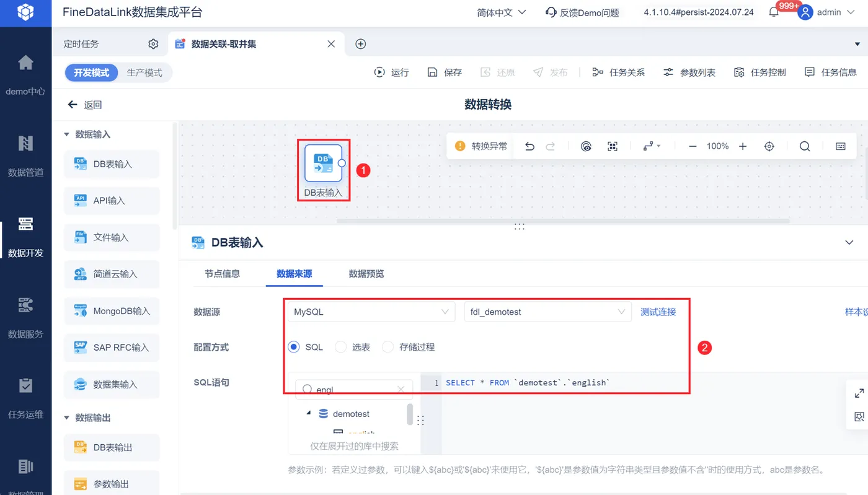
Task: Switch to 数据预览 tab
Action: (x=366, y=273)
